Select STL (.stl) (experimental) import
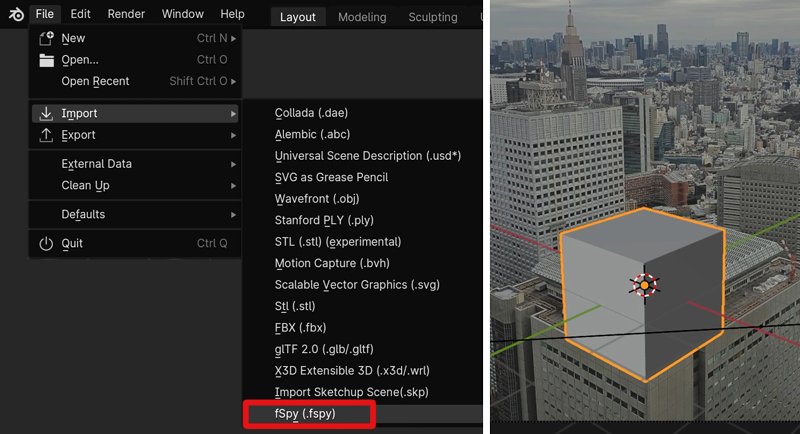800x434 pixels. 338,241
